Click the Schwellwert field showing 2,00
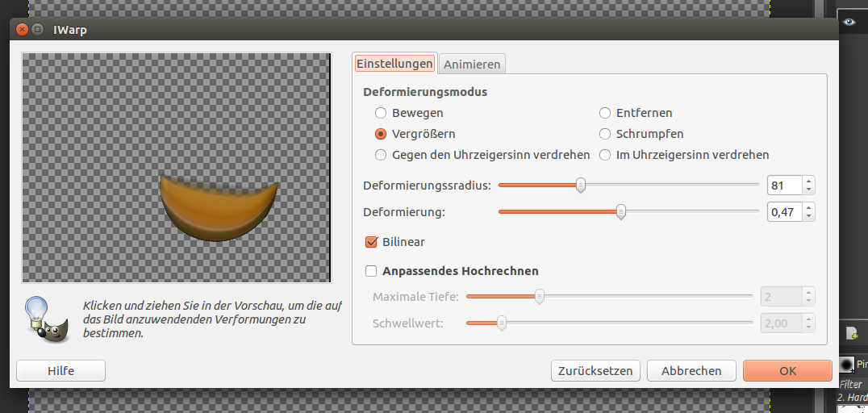 tap(782, 323)
